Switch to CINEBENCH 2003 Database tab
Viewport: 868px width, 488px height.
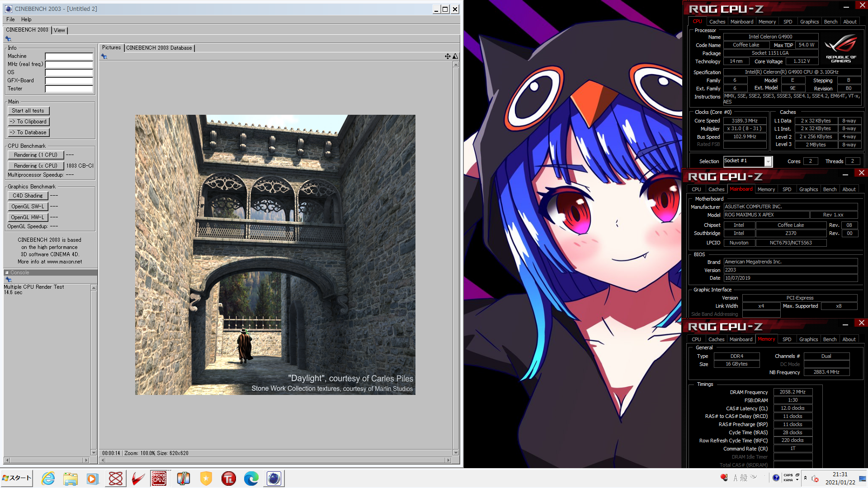click(x=159, y=48)
